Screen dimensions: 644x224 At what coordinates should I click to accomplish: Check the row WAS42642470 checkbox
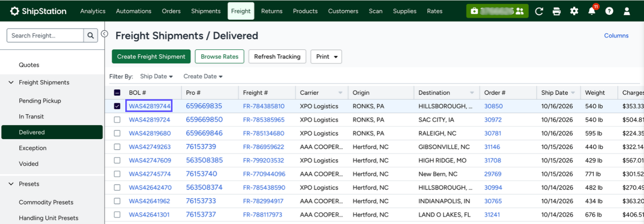[117, 188]
